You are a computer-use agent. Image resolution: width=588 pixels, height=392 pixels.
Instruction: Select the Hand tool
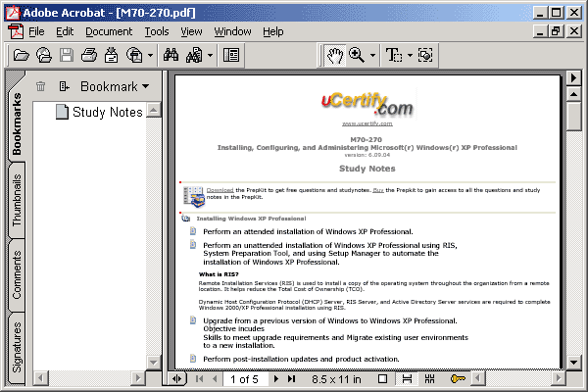click(x=335, y=56)
